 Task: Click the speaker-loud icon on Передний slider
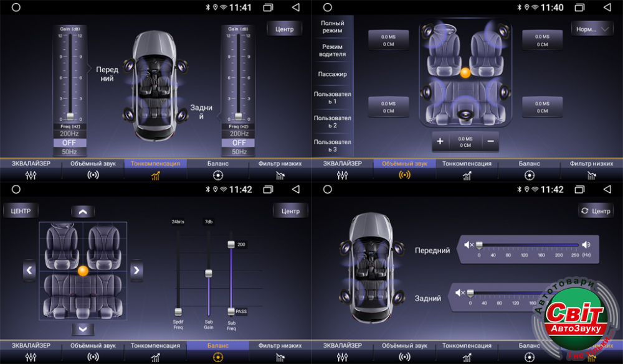pyautogui.click(x=586, y=245)
